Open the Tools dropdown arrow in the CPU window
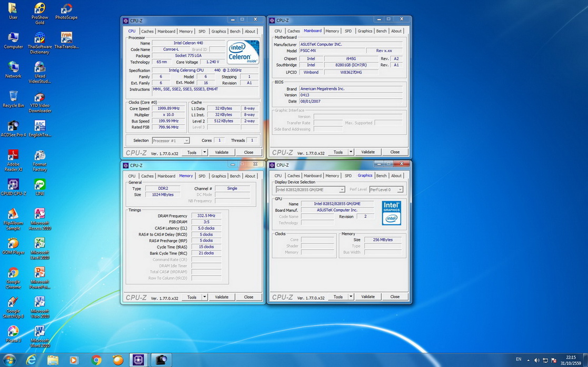 [x=204, y=152]
